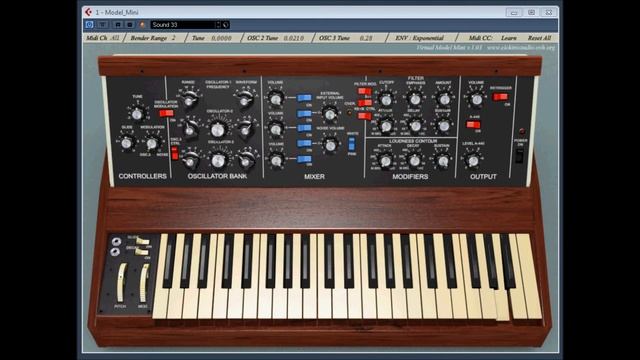
Task: Click the Reset All button
Action: pos(539,38)
